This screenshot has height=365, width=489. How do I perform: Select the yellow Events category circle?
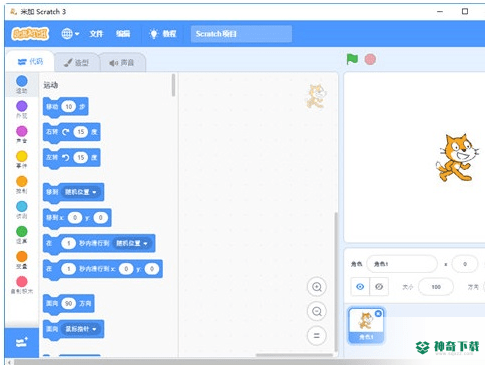pos(22,156)
